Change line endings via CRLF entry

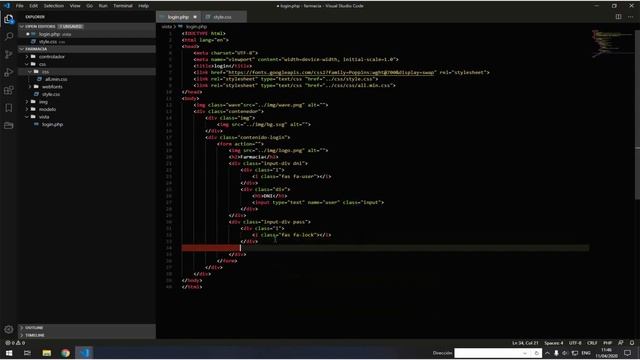coord(592,343)
